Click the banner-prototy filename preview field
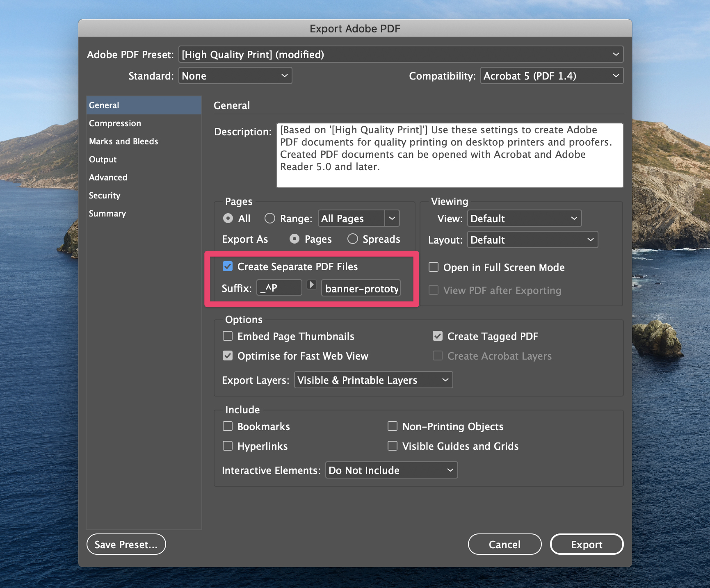This screenshot has height=588, width=710. (361, 288)
